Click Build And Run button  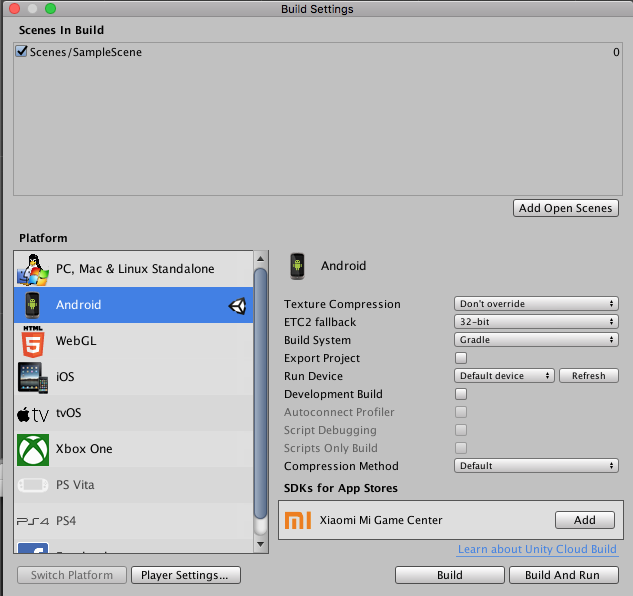564,575
